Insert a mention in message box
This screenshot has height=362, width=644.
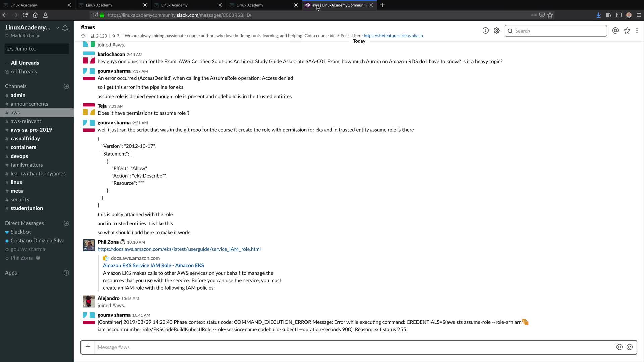(x=619, y=347)
